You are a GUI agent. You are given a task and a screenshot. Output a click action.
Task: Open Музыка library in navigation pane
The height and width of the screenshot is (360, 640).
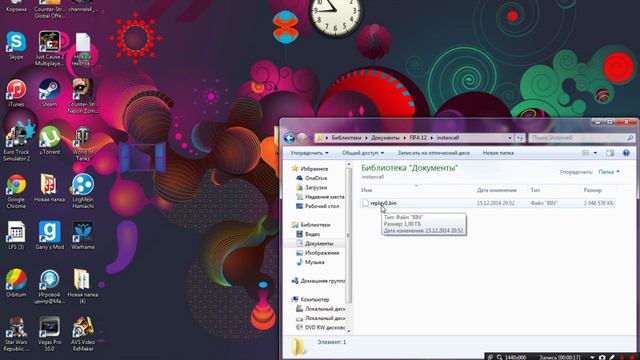point(310,262)
